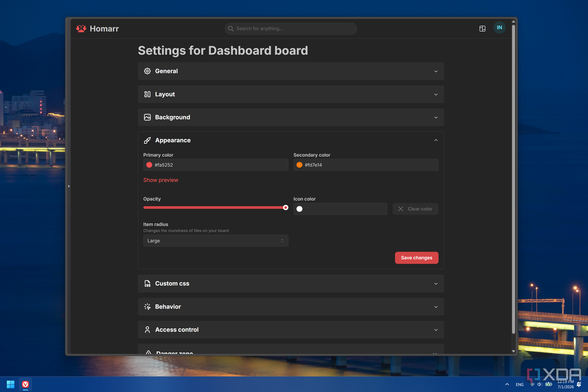Click the ENG language indicator

(520, 384)
